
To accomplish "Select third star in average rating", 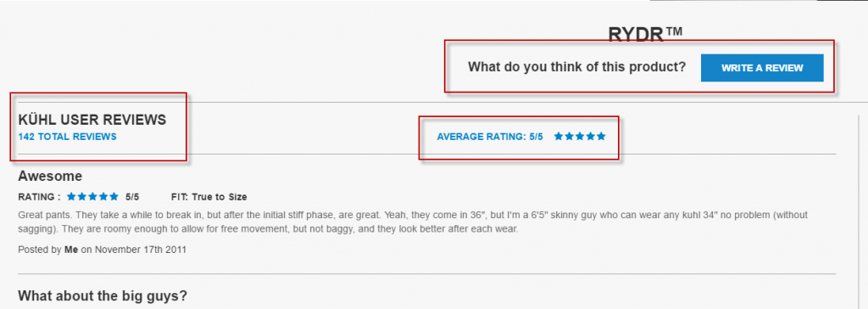I will click(580, 136).
